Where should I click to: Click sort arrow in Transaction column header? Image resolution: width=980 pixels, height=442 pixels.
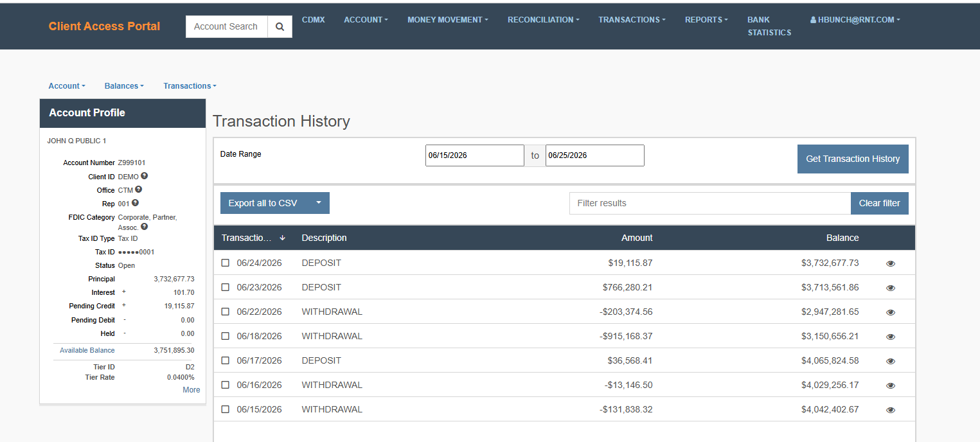[x=282, y=238]
